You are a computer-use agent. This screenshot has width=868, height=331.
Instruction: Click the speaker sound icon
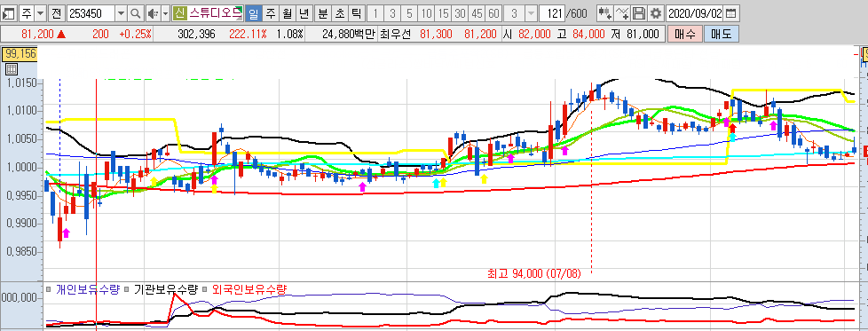tap(154, 12)
